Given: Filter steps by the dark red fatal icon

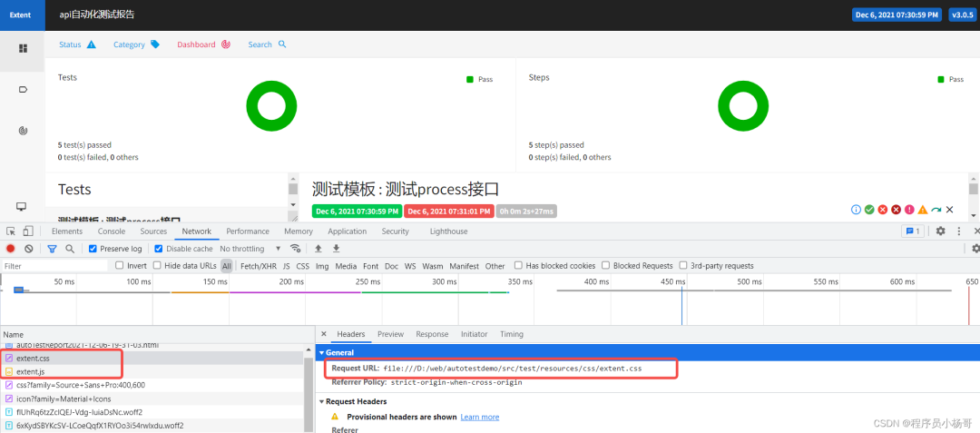Looking at the screenshot, I should (896, 210).
